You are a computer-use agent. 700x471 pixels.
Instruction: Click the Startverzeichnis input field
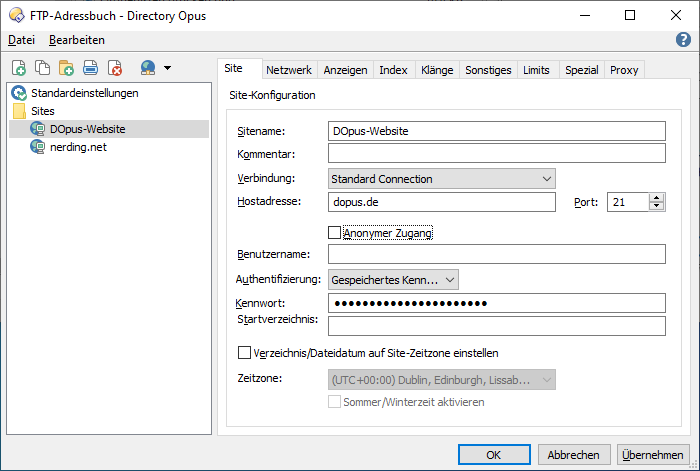[497, 326]
